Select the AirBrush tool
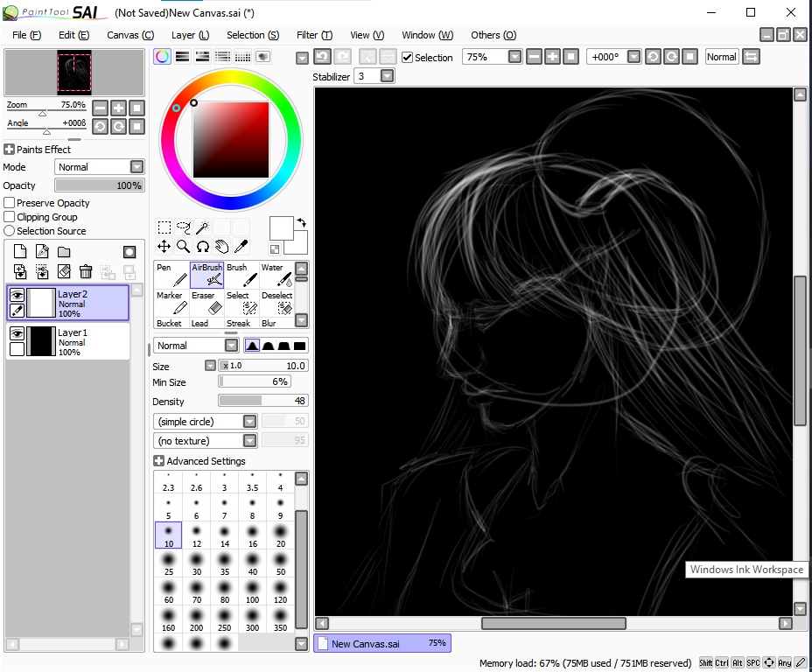The height and width of the screenshot is (672, 812). click(206, 275)
